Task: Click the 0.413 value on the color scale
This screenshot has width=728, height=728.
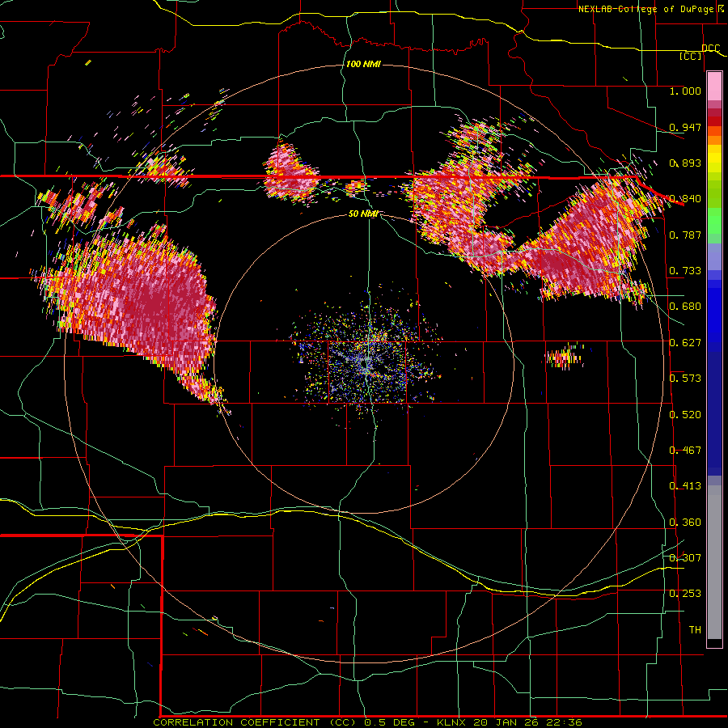Action: click(x=685, y=486)
